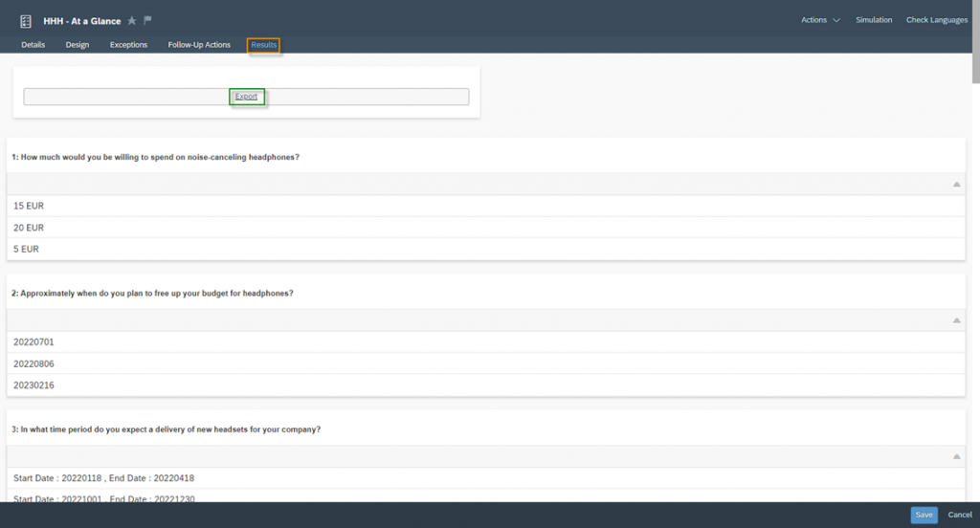Click the HHH - At a Glance title

[82, 21]
